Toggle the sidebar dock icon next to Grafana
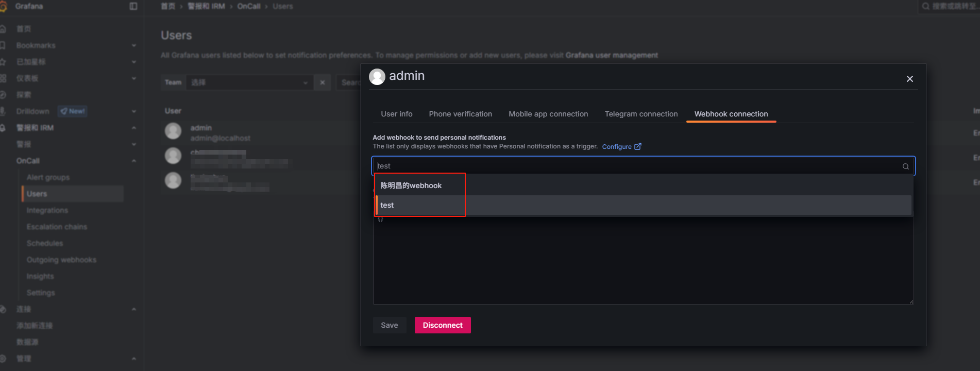Image resolution: width=980 pixels, height=371 pixels. pos(133,6)
